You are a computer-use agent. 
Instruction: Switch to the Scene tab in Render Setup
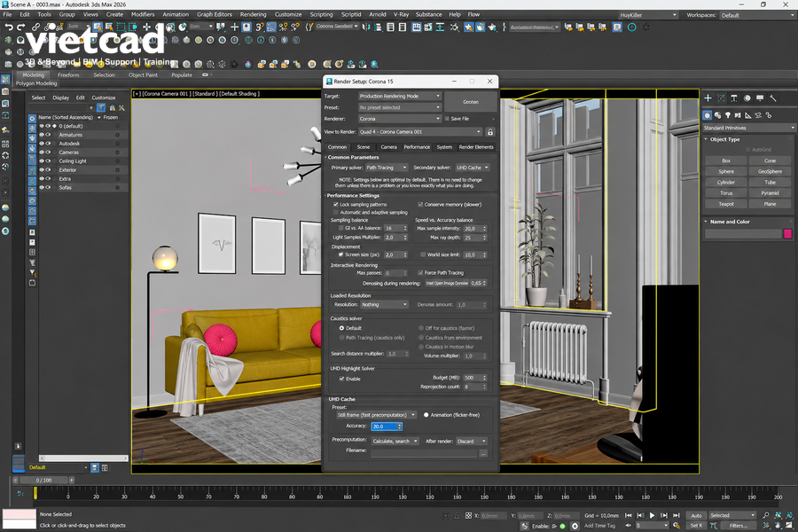pyautogui.click(x=364, y=147)
